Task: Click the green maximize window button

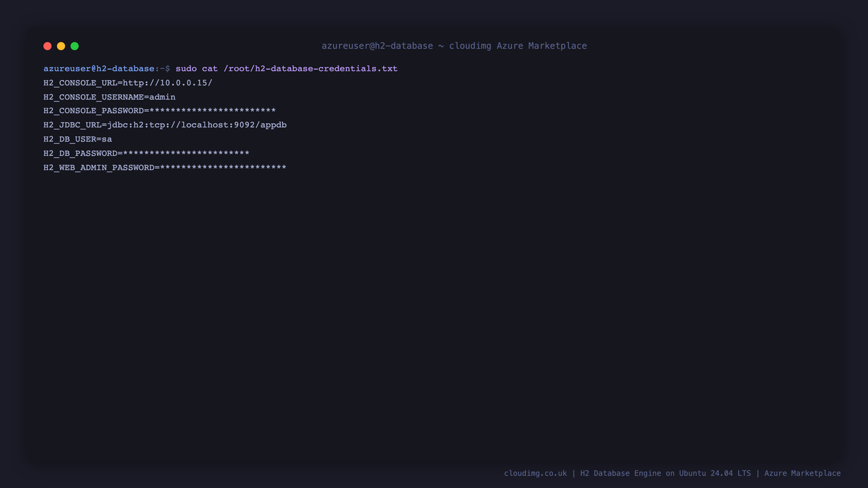Action: pos(75,46)
